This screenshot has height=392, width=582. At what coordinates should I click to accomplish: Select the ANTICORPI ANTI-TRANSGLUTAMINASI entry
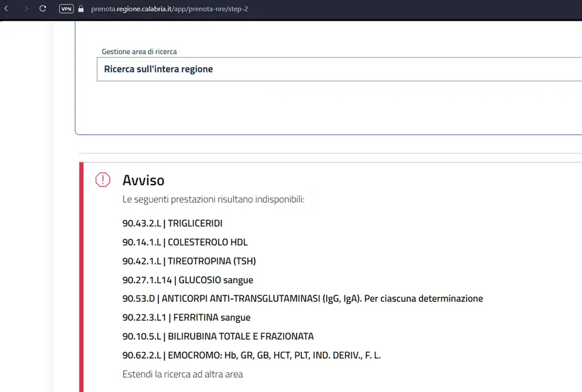pos(303,299)
